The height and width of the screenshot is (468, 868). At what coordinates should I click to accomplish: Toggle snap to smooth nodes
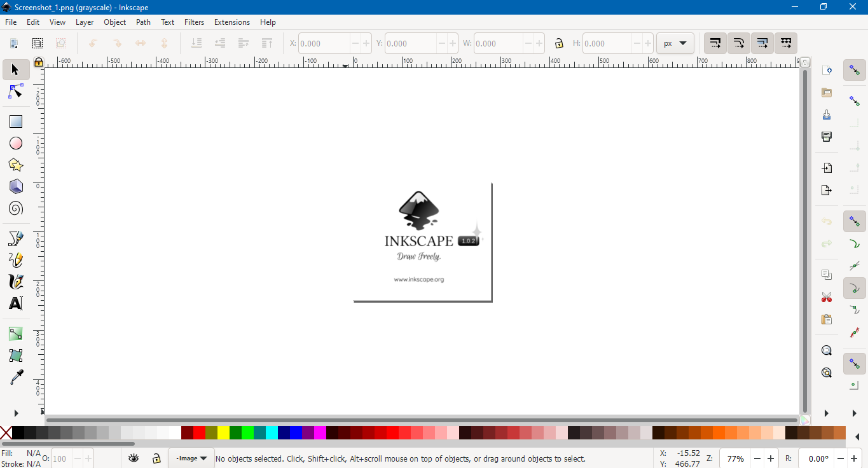point(855,310)
